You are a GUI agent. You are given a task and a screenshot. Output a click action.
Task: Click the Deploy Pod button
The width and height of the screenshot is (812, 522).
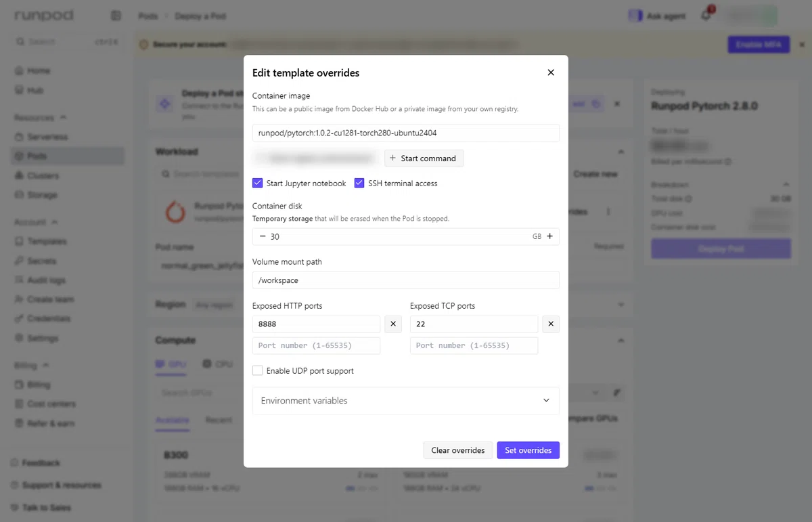point(721,248)
